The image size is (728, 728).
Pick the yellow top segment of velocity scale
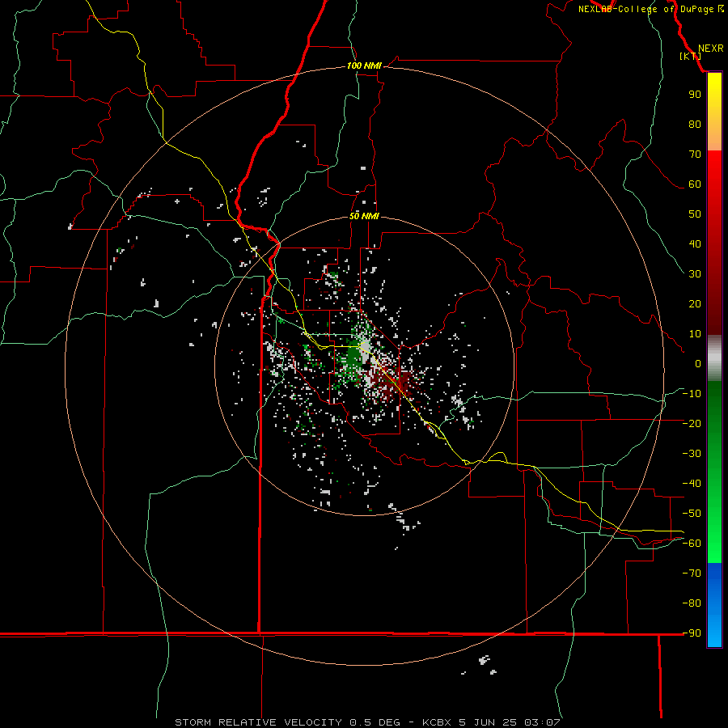pos(714,112)
